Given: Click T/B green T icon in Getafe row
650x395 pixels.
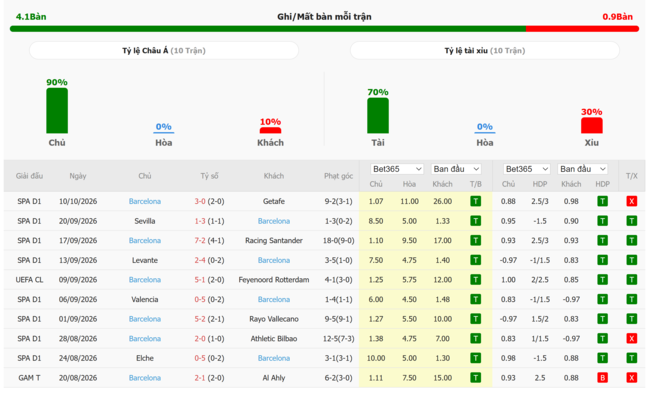Looking at the screenshot, I should 475,201.
